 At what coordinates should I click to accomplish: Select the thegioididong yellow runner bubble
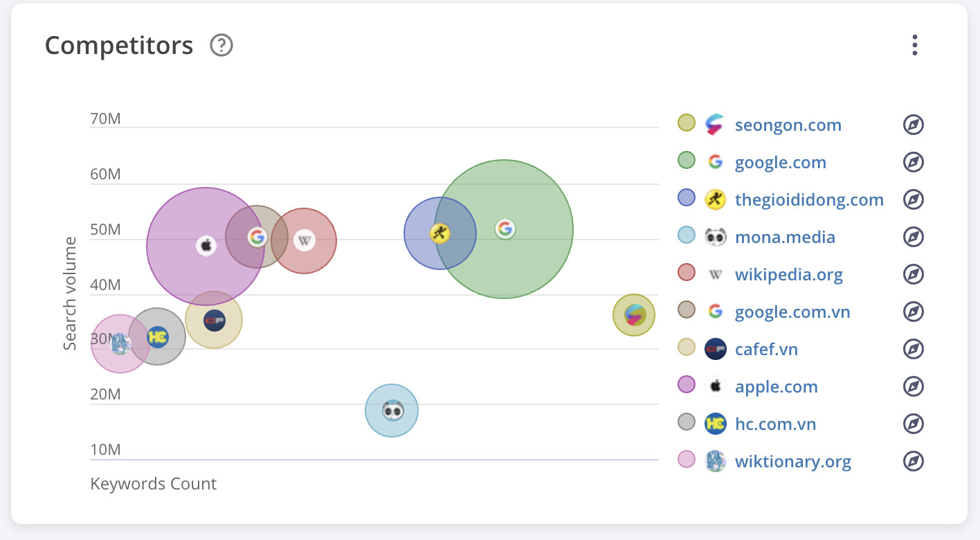pos(440,233)
